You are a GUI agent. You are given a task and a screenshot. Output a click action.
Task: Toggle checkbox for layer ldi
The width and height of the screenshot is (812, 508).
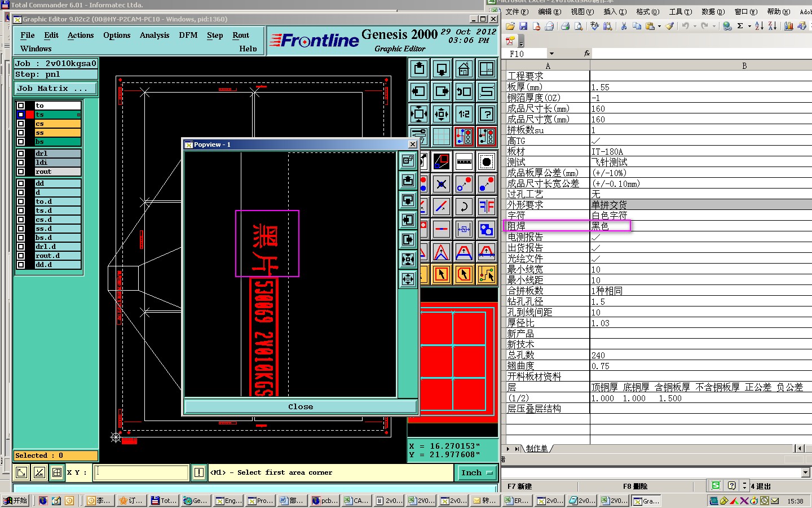point(21,163)
